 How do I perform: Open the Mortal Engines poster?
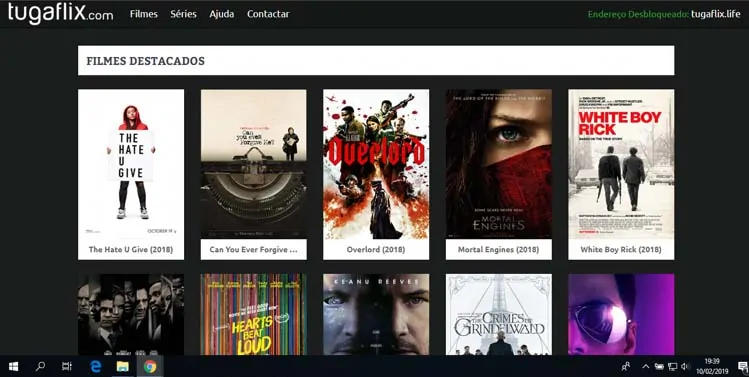tap(499, 164)
